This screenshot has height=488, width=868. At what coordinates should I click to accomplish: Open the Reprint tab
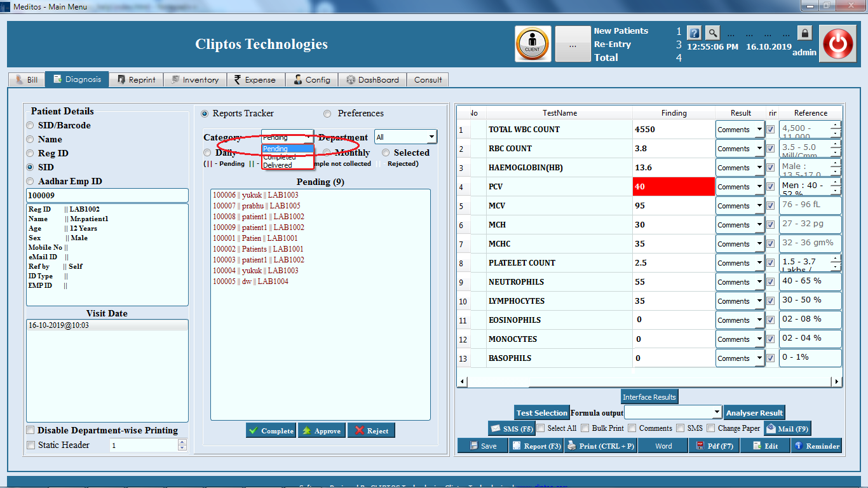(x=137, y=79)
